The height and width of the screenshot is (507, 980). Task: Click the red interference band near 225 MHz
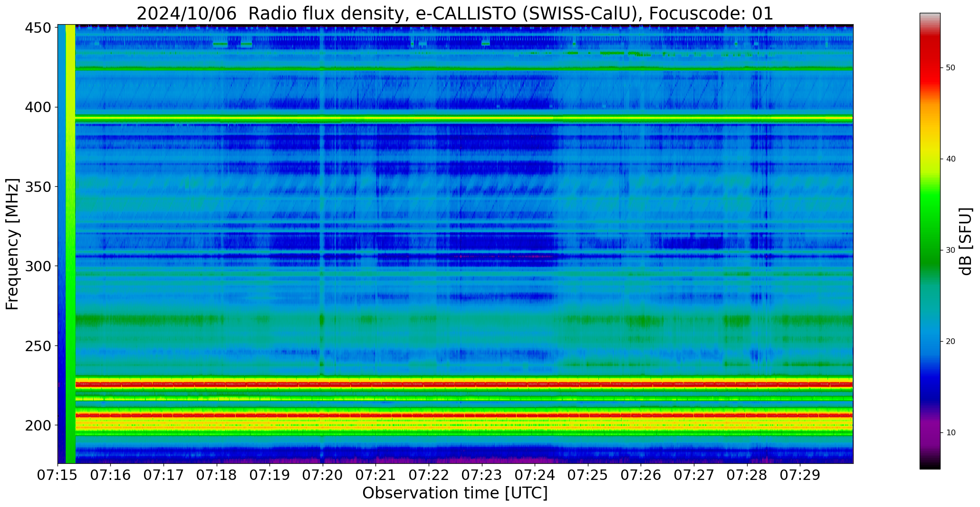[464, 384]
